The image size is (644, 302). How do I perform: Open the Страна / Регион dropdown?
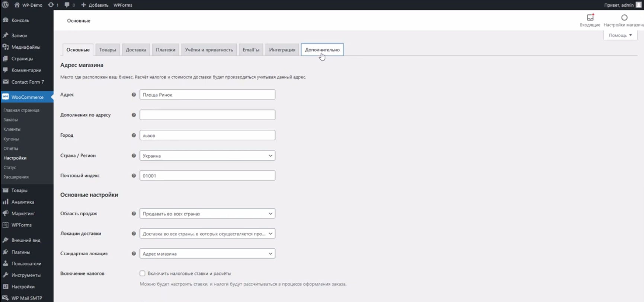(x=207, y=156)
